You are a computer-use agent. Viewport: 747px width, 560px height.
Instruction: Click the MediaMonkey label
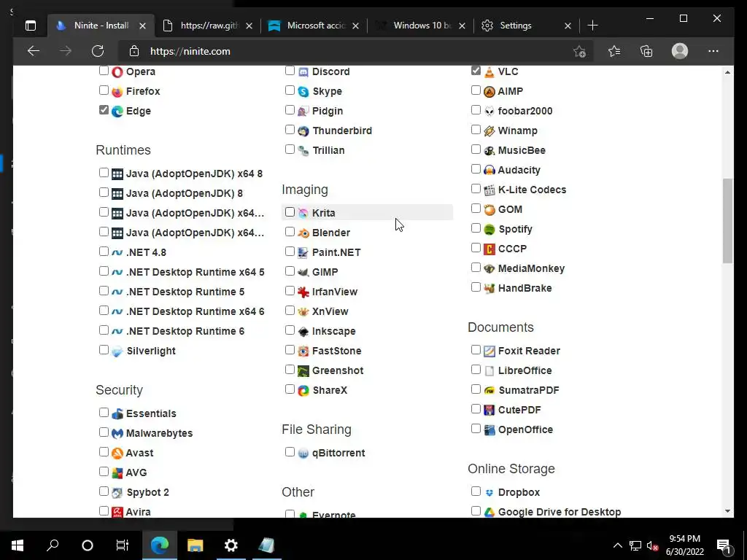tap(531, 268)
